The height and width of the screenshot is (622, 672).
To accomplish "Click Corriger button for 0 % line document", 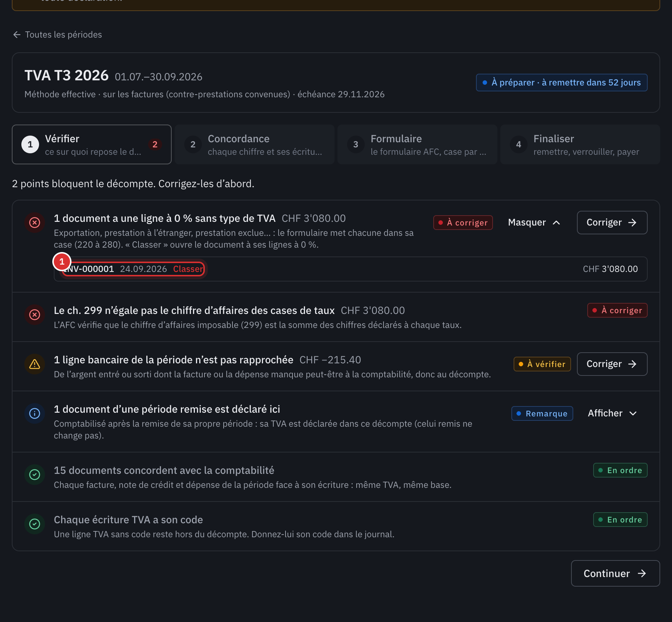I will coord(612,223).
